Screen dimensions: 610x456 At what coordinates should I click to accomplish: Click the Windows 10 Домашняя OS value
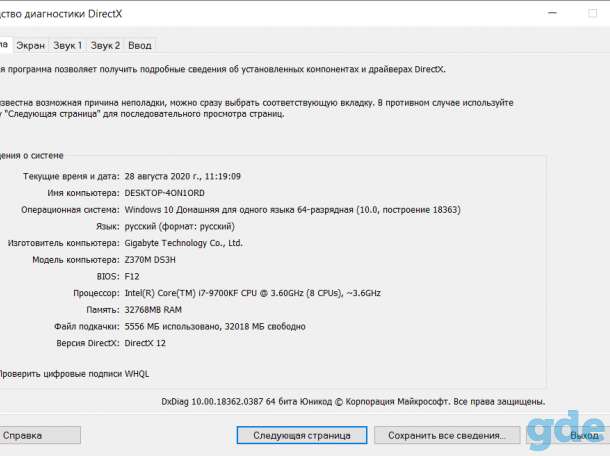293,210
